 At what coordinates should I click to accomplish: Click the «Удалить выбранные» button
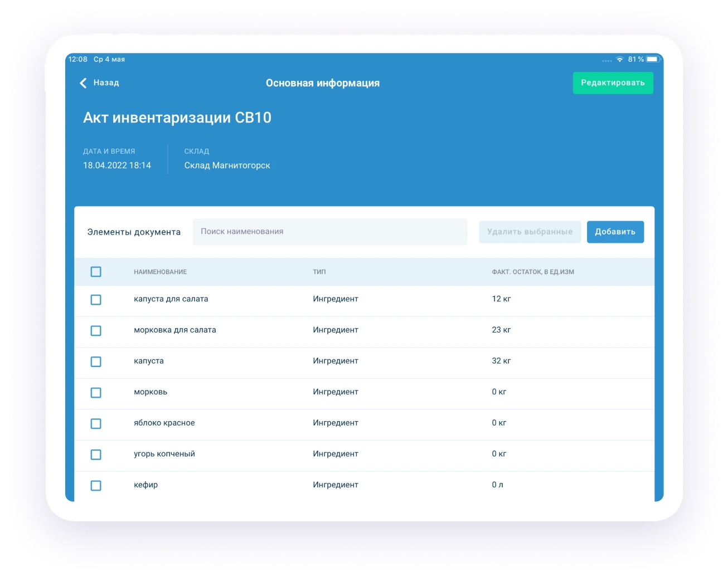pos(530,232)
